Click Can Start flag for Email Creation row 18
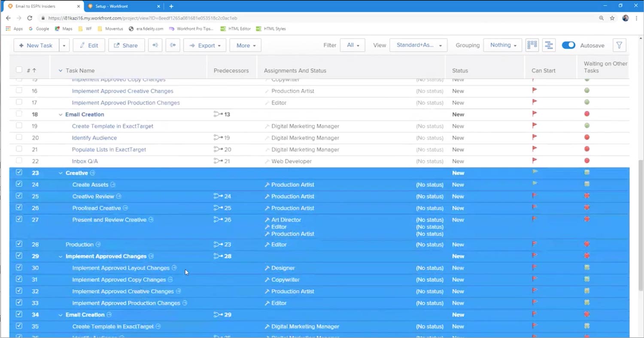644x338 pixels. pos(535,114)
